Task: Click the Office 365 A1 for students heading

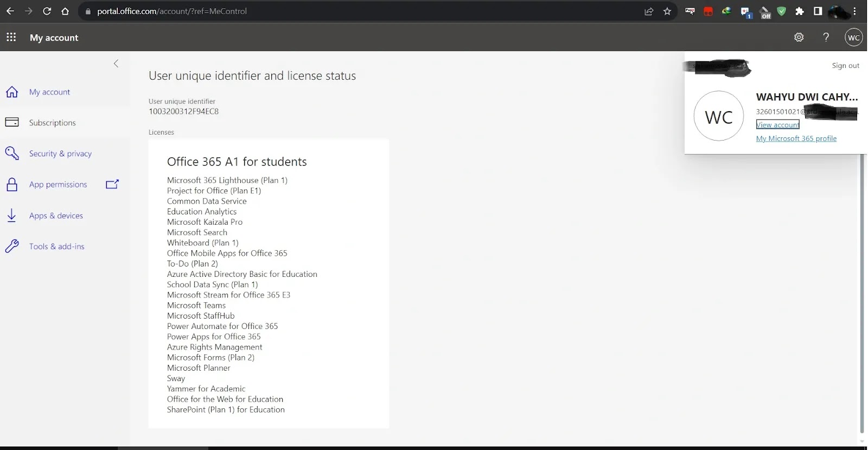Action: click(x=237, y=162)
